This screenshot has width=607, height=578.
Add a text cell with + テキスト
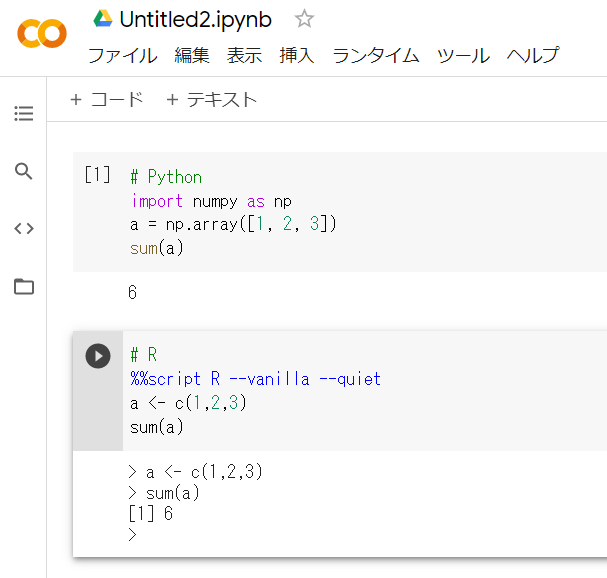(x=211, y=99)
